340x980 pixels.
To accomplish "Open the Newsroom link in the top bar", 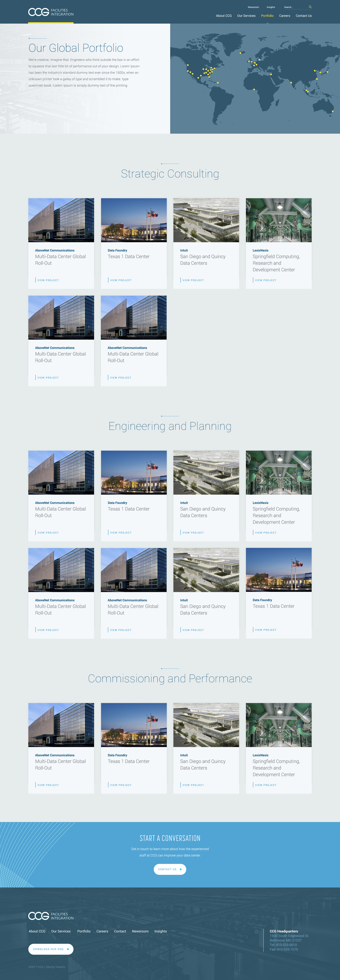I will (x=253, y=7).
